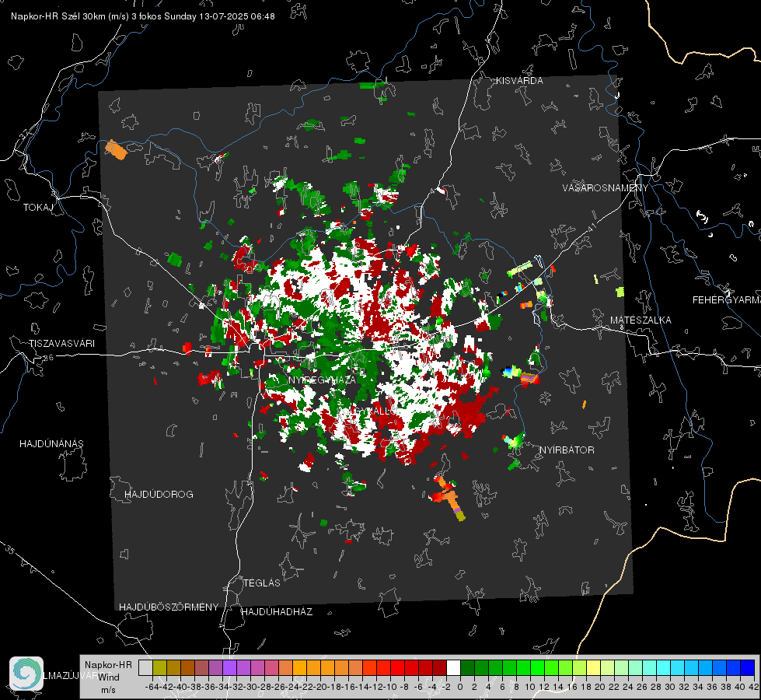Click the HAJDÚNÁNÁS city label

click(x=51, y=444)
